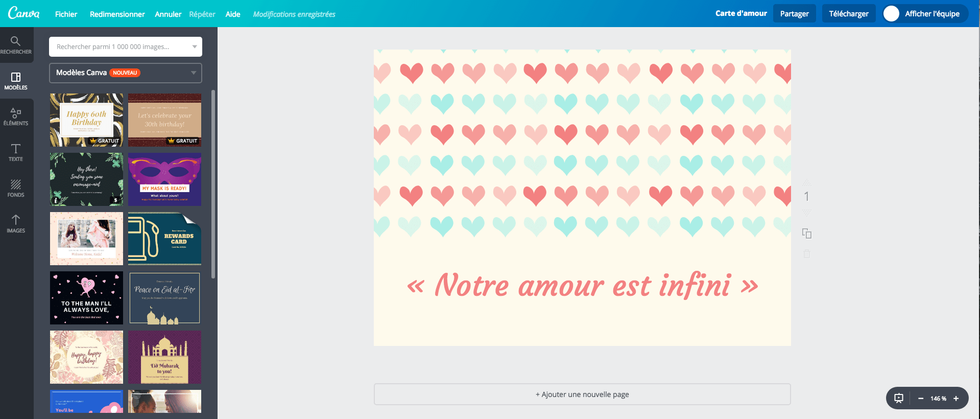The image size is (980, 419).
Task: Click Afficher l'équipe button
Action: coord(925,14)
